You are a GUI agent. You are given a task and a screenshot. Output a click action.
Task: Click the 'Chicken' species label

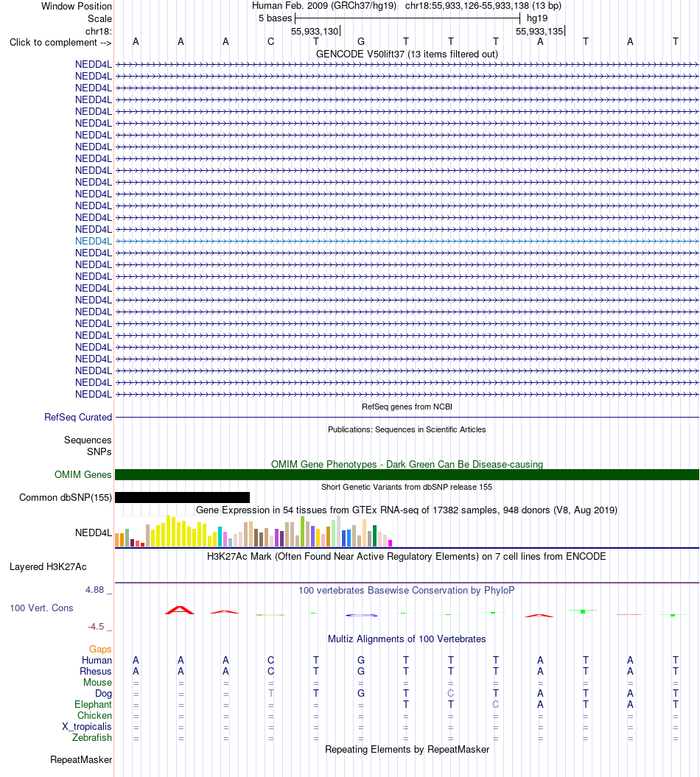pyautogui.click(x=95, y=716)
